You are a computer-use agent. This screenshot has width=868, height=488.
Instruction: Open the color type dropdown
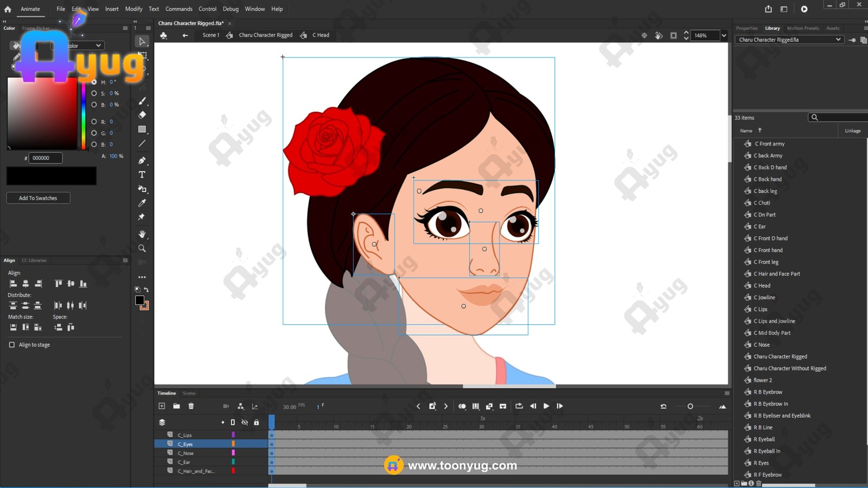click(x=98, y=46)
